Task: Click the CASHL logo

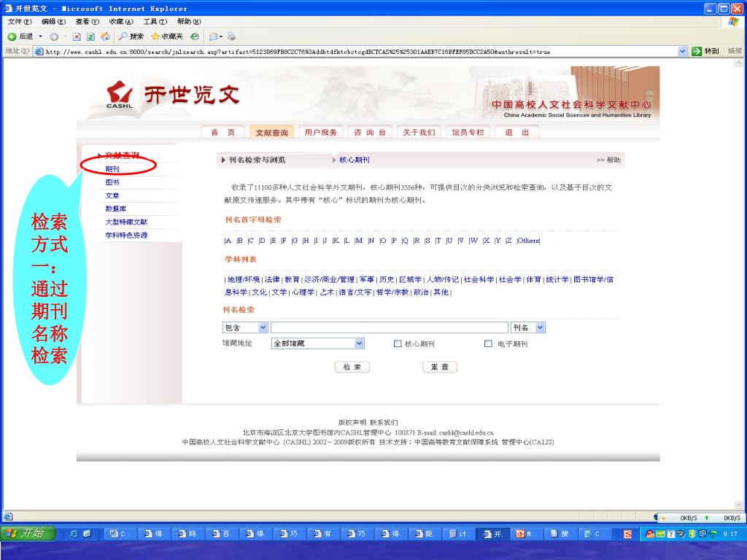Action: (x=119, y=94)
